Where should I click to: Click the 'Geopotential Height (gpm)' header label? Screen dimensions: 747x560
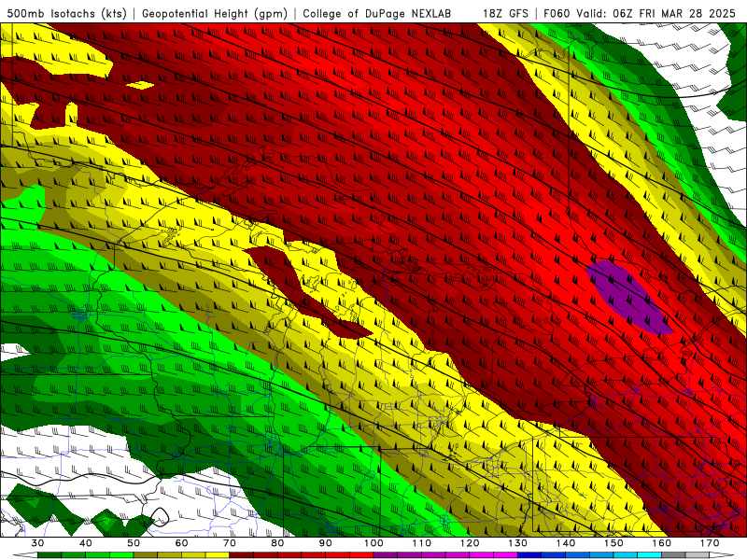(215, 13)
